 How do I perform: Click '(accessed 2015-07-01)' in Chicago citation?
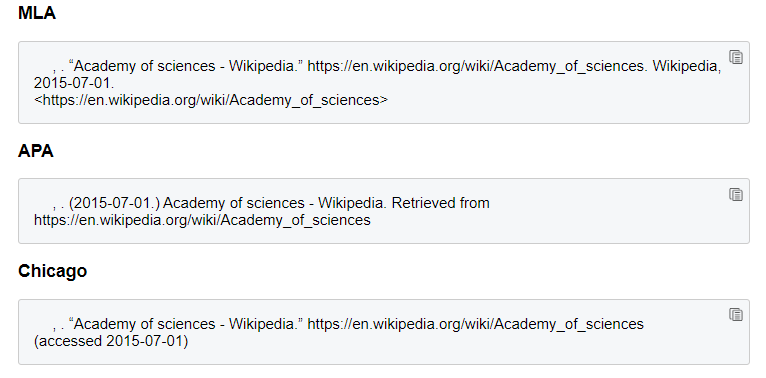111,341
